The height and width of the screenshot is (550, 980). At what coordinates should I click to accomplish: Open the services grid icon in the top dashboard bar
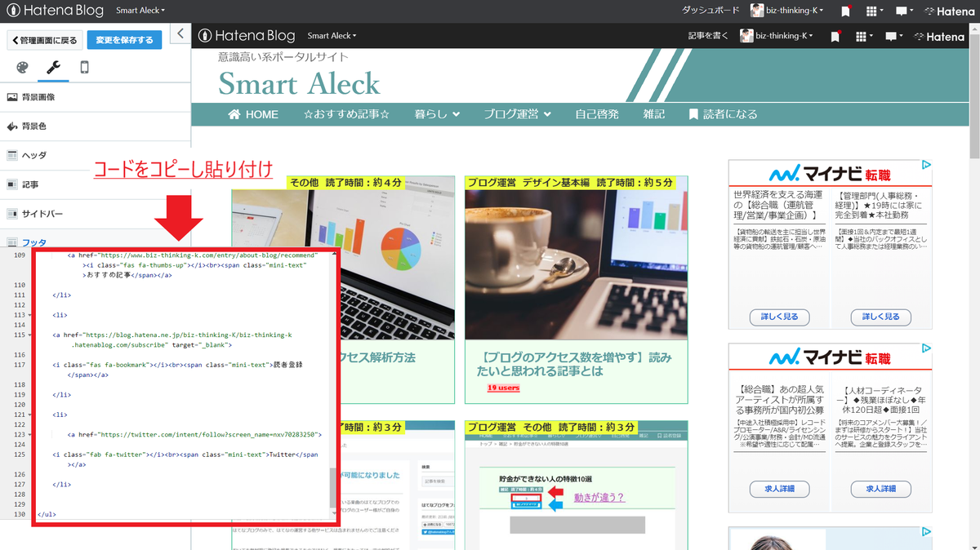click(872, 11)
